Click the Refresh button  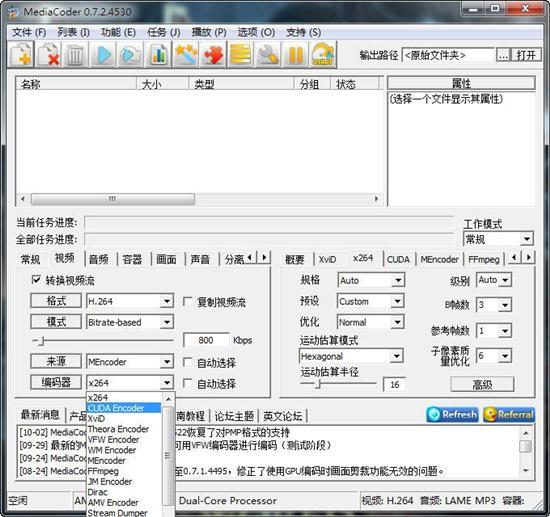pos(452,414)
